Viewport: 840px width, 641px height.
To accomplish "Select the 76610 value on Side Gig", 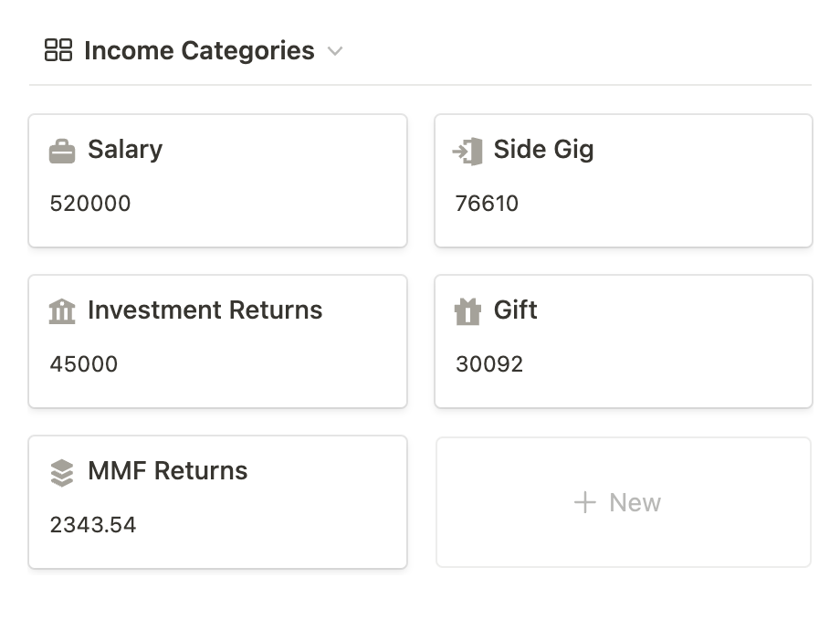I will click(487, 203).
